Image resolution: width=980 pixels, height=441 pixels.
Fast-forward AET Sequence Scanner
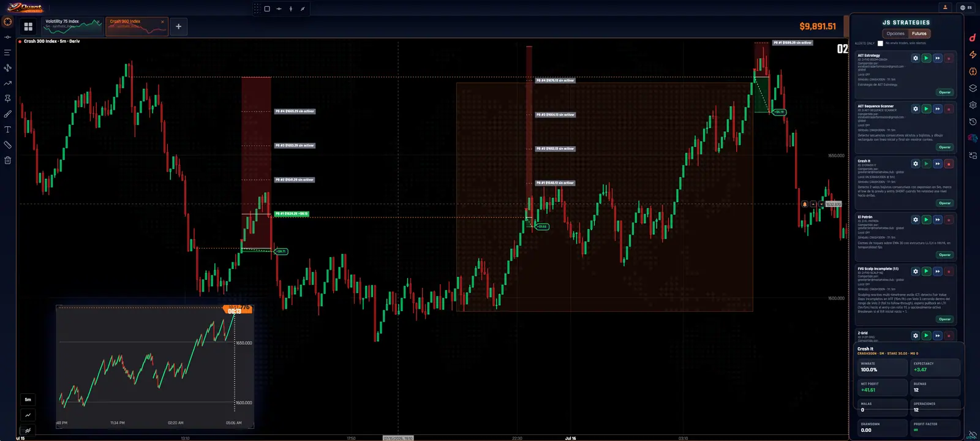click(x=937, y=109)
